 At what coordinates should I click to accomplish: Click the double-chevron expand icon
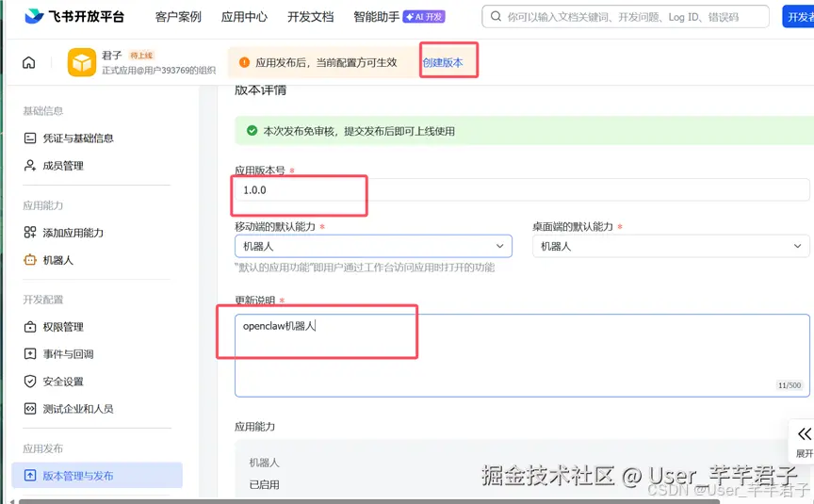(x=805, y=434)
